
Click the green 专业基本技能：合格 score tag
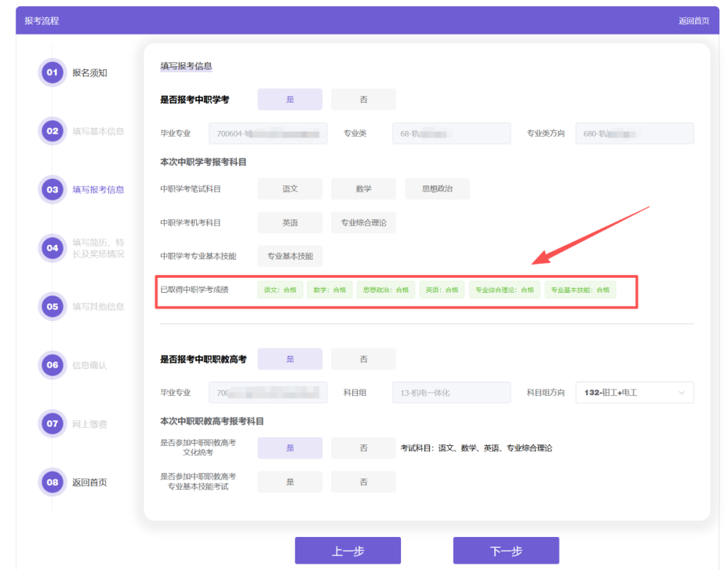point(580,289)
